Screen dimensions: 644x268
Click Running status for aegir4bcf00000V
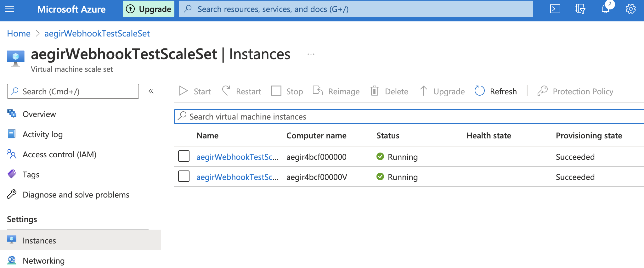pyautogui.click(x=397, y=177)
